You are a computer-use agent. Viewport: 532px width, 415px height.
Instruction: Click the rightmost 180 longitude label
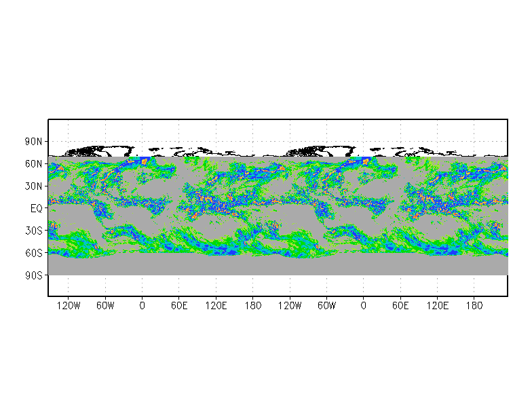coord(474,306)
